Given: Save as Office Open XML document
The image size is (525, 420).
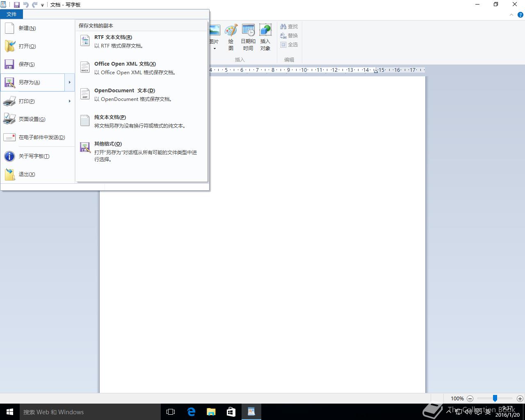Looking at the screenshot, I should pyautogui.click(x=141, y=68).
